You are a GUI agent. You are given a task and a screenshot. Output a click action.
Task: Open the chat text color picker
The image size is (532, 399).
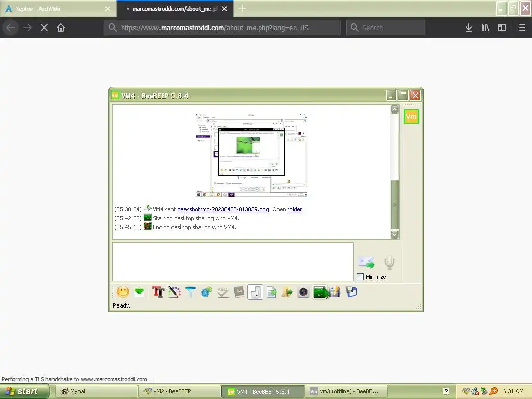175,292
